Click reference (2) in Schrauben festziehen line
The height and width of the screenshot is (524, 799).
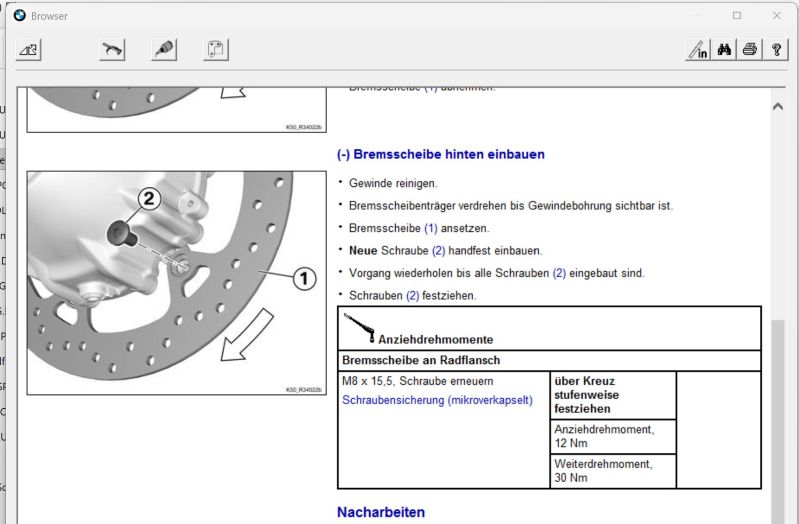tap(412, 295)
